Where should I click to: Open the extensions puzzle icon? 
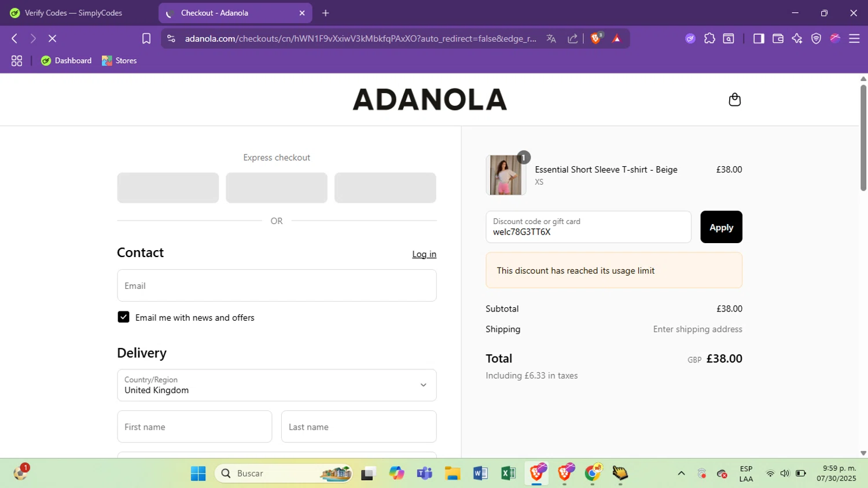[709, 39]
